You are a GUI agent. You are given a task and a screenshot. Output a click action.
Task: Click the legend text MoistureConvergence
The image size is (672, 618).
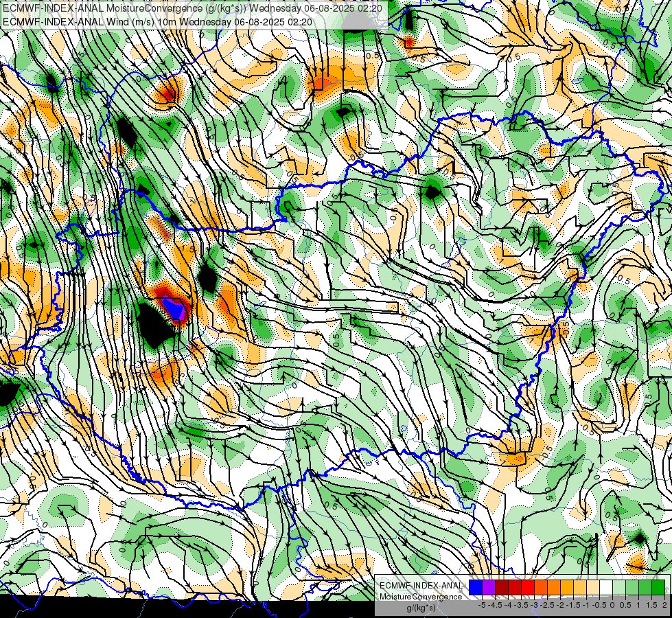(x=421, y=597)
